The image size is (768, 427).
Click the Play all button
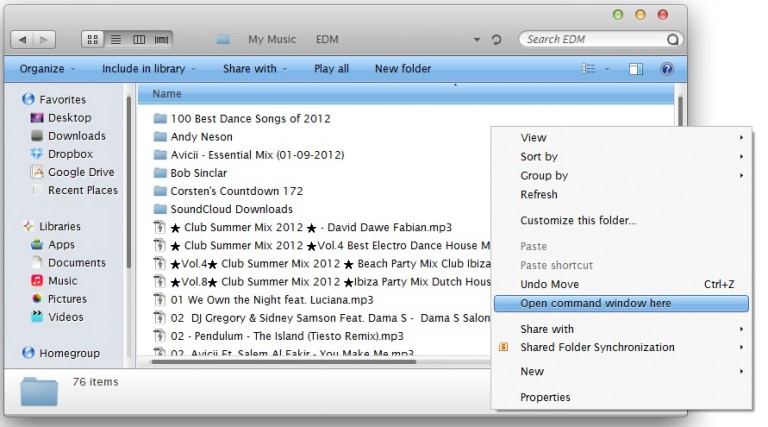[331, 69]
